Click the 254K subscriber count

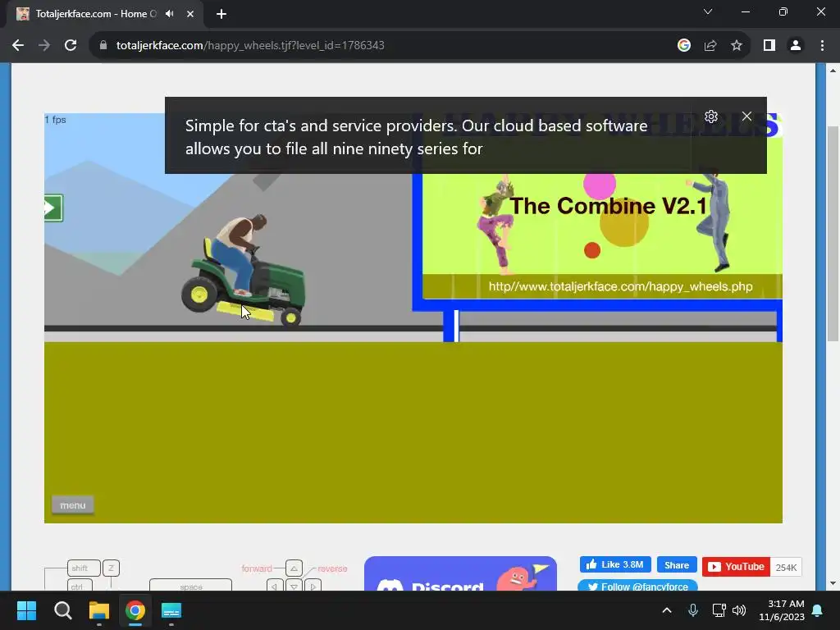[786, 567]
